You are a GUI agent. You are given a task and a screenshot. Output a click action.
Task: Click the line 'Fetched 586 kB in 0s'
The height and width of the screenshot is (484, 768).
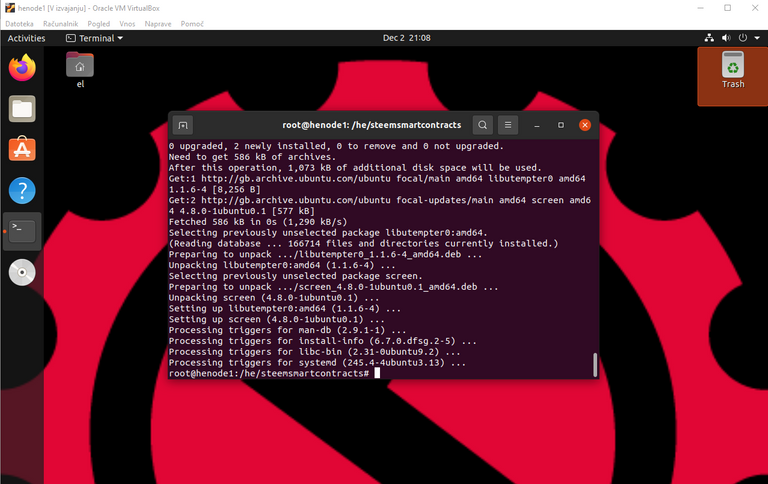pyautogui.click(x=258, y=222)
